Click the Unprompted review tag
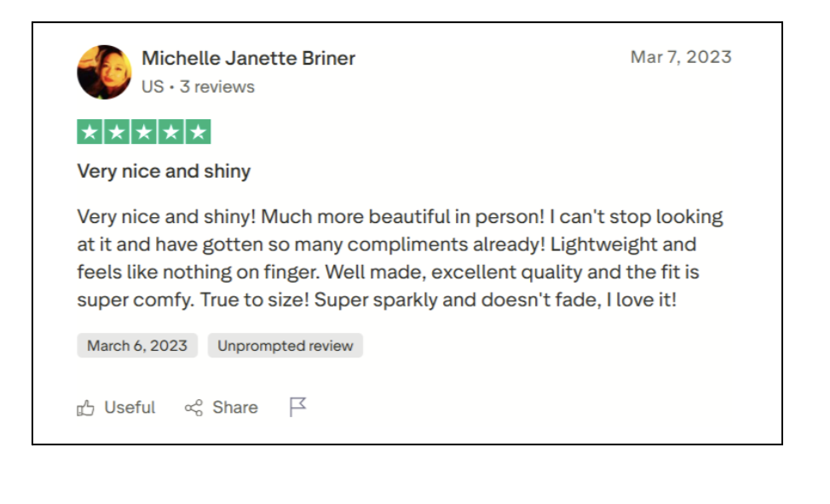 (285, 346)
